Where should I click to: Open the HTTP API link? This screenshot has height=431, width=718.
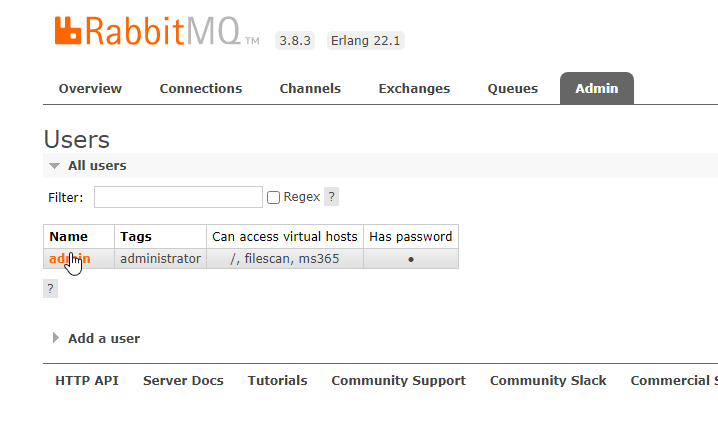[87, 381]
